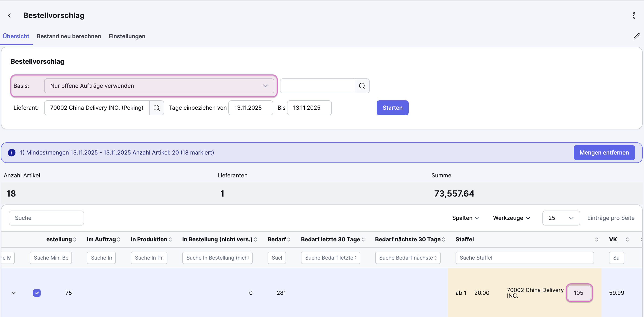644x317 pixels.
Task: Sort by Bedarf column arrows
Action: 289,240
